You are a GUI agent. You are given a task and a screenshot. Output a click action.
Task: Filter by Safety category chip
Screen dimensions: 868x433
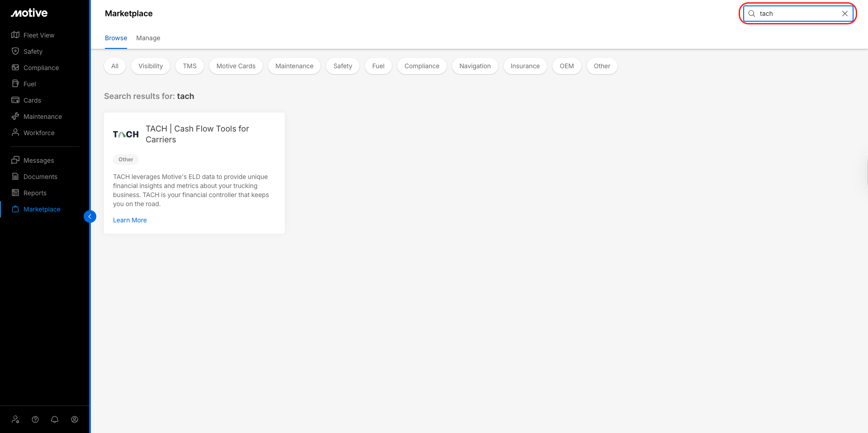[343, 66]
